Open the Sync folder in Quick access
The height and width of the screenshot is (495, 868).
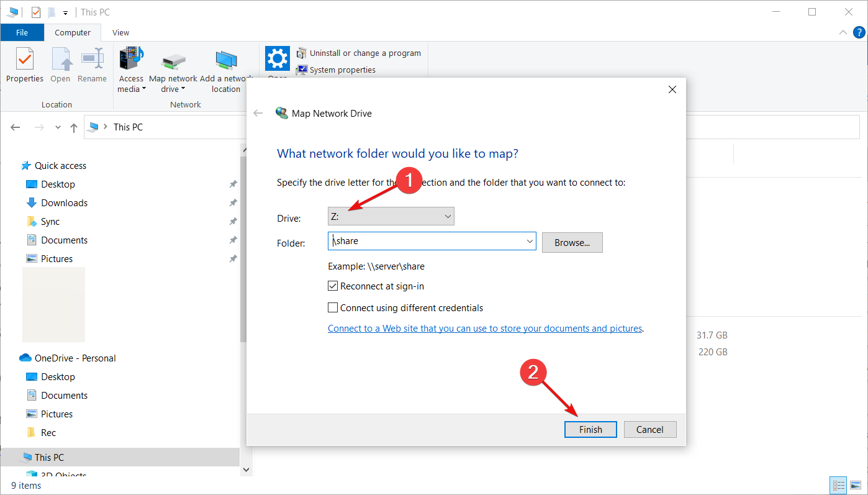click(50, 222)
